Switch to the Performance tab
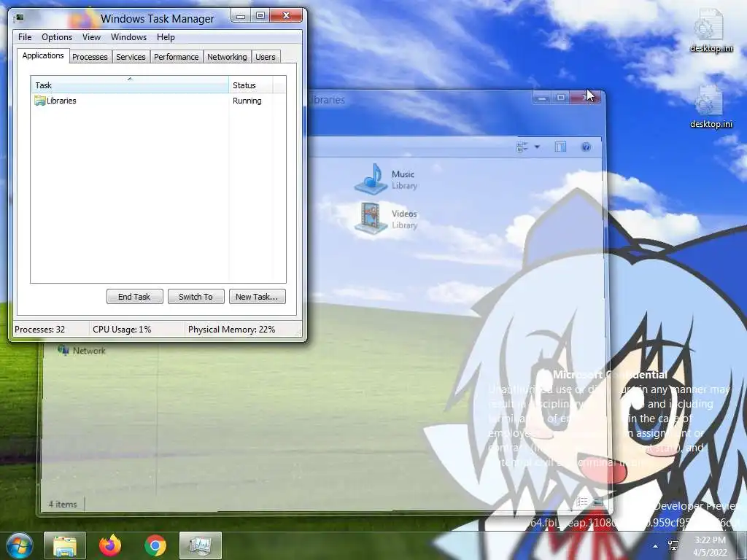 coord(177,57)
